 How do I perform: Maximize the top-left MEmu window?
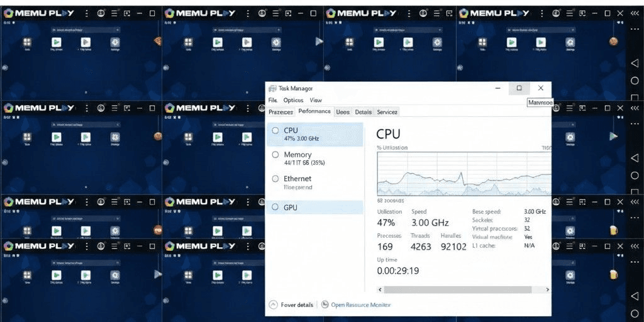(152, 13)
